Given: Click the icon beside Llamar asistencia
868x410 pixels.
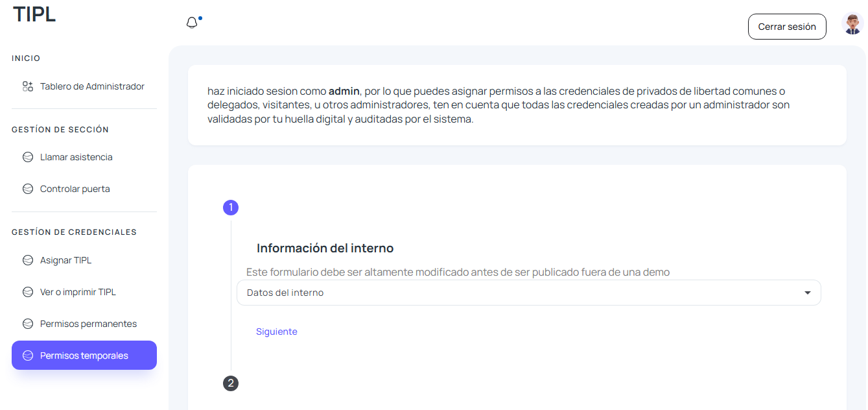Looking at the screenshot, I should click(28, 157).
